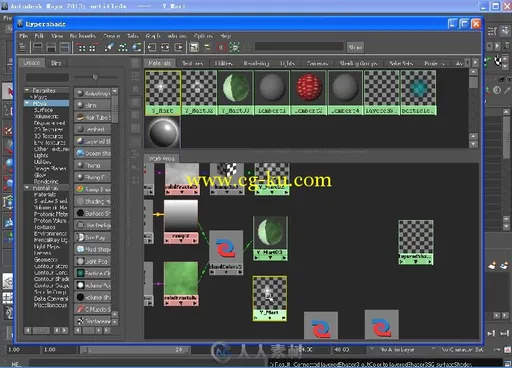Click the time range slider bar in Maya window

click(135, 350)
